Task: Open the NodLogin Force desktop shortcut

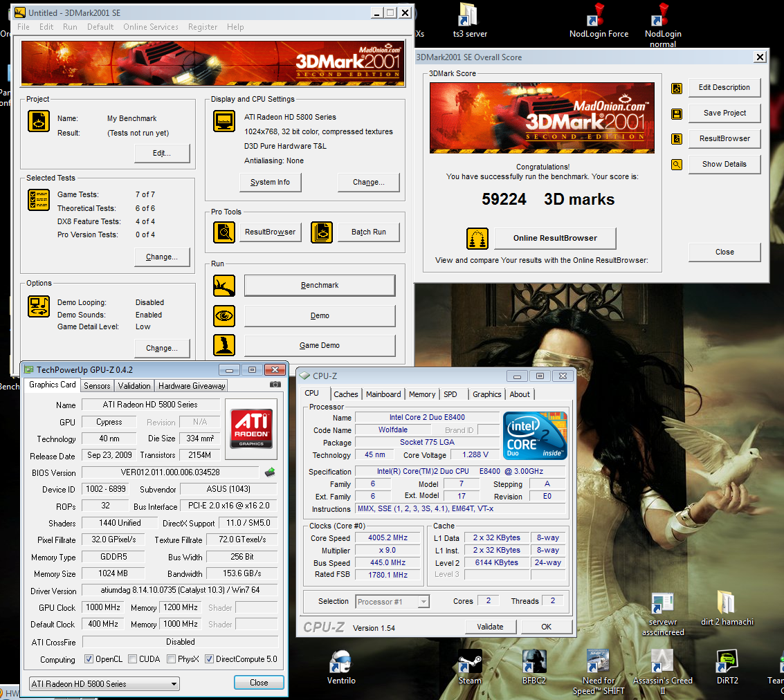Action: click(599, 21)
